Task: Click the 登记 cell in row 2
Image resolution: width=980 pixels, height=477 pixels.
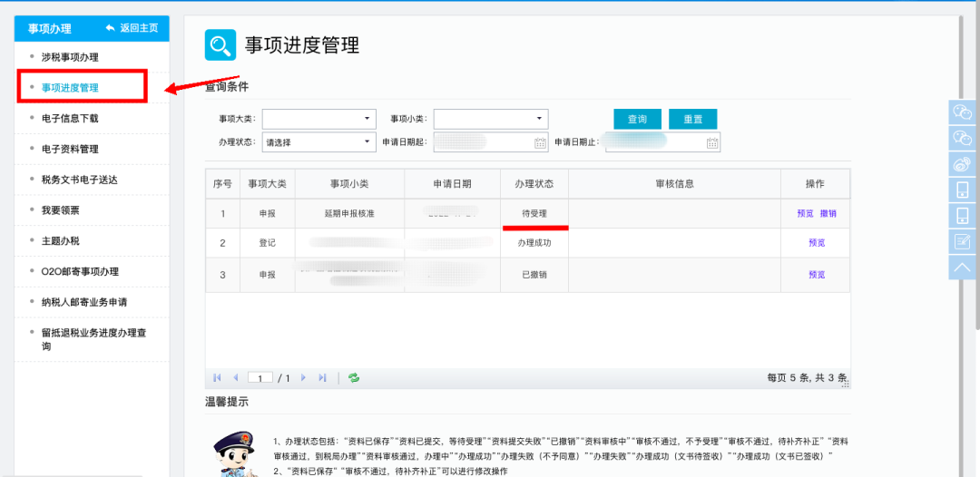Action: [268, 243]
